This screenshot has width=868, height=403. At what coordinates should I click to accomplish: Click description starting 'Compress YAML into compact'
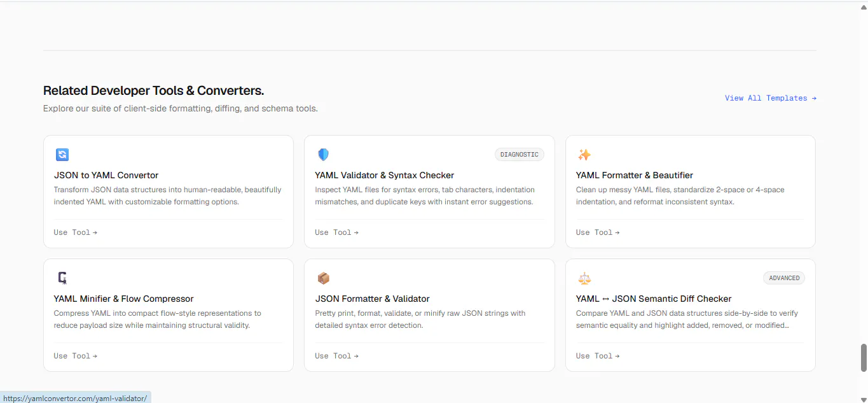(158, 319)
